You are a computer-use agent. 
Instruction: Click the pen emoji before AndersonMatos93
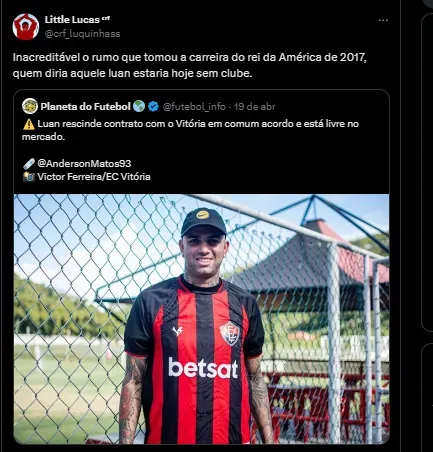29,164
